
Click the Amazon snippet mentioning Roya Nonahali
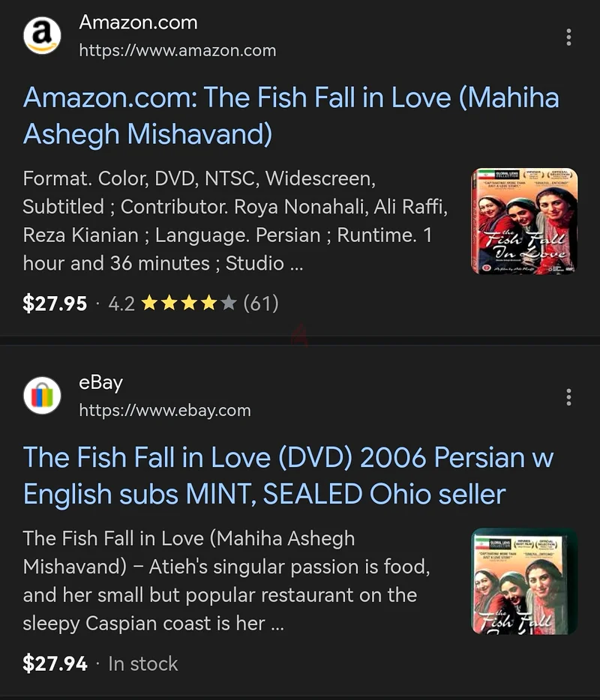pos(235,221)
